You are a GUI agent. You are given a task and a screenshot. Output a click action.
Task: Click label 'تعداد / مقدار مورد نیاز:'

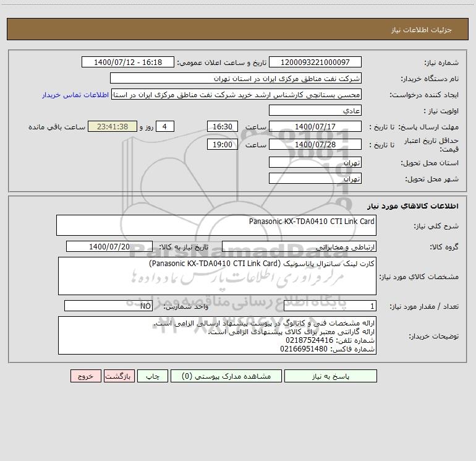[x=424, y=306]
